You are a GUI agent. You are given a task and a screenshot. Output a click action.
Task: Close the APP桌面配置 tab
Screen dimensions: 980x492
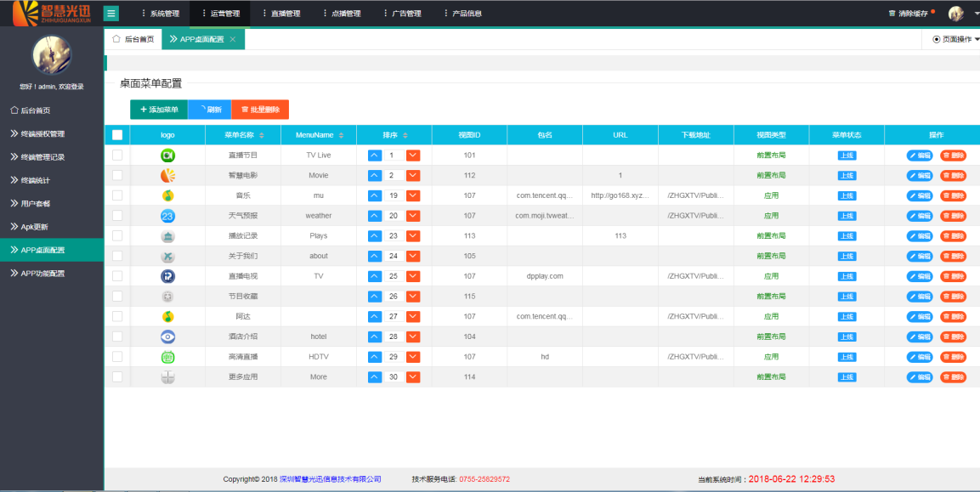[233, 39]
